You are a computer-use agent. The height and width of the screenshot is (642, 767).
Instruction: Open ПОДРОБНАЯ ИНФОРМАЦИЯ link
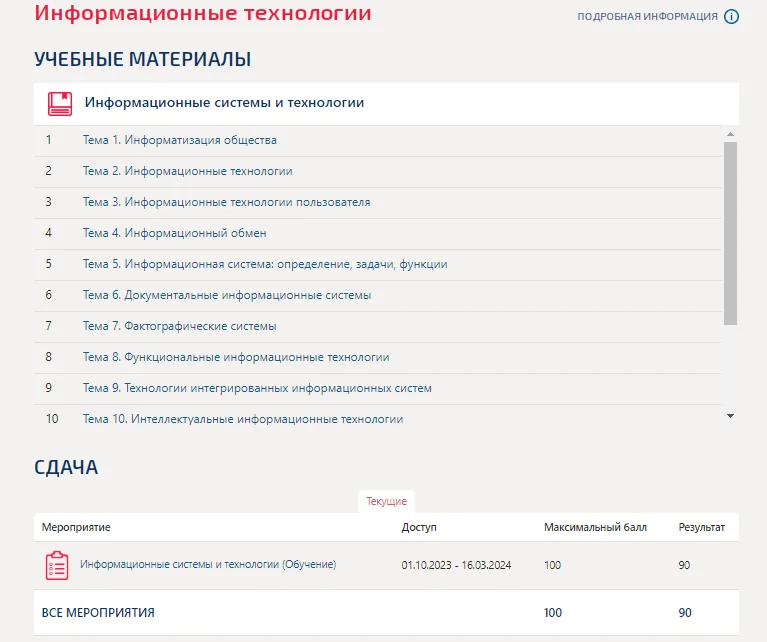coord(647,17)
